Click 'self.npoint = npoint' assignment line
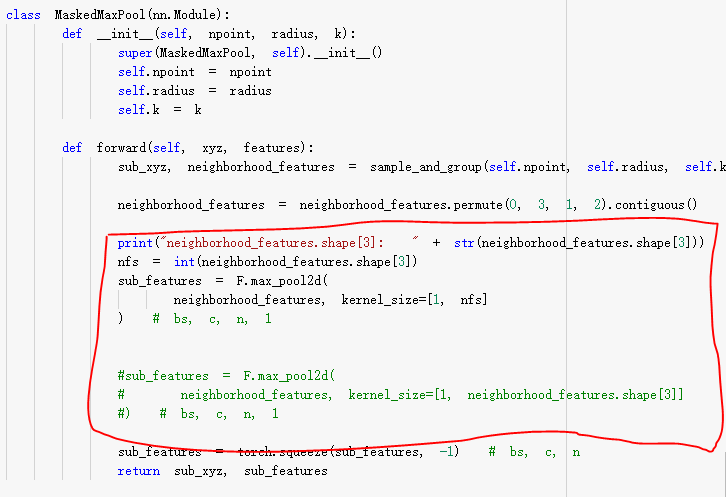Viewport: 726px width, 497px height. tap(194, 72)
